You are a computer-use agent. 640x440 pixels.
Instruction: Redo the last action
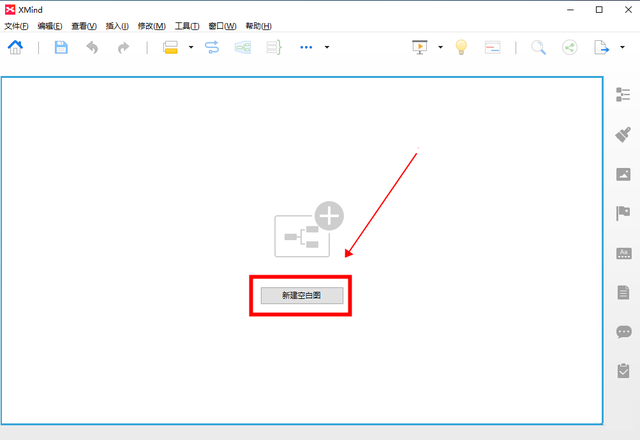click(123, 47)
